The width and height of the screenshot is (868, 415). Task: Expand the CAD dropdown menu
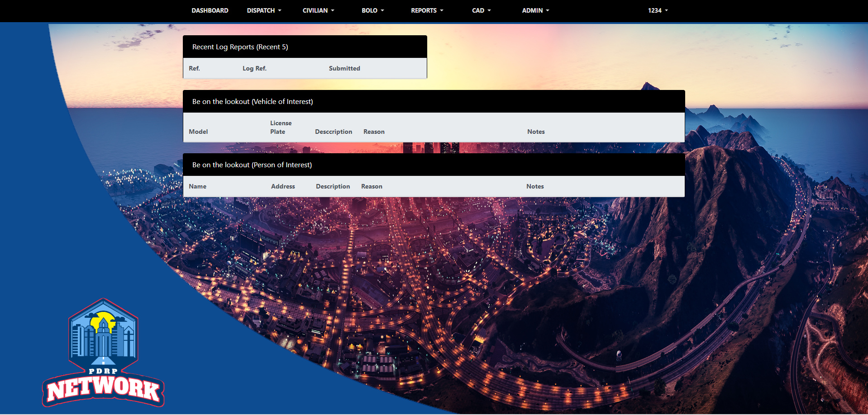(x=481, y=10)
